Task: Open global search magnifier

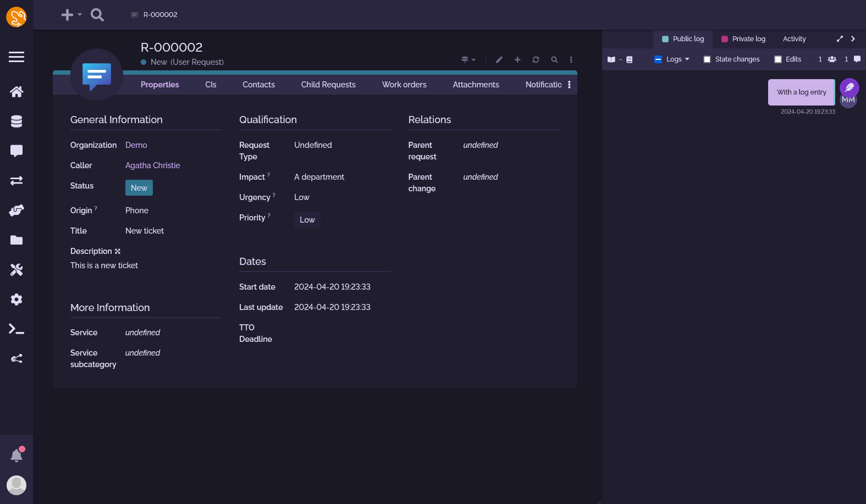Action: (97, 15)
